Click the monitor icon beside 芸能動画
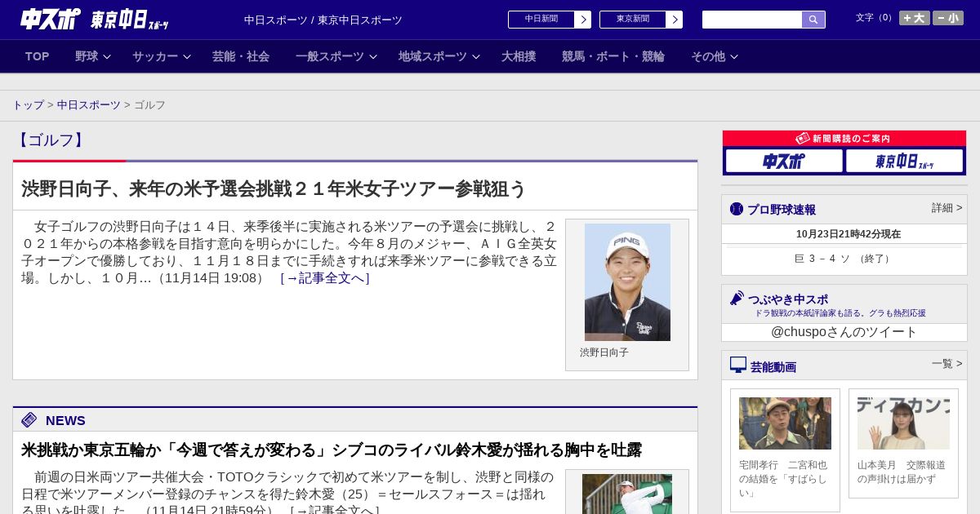The height and width of the screenshot is (514, 980). click(738, 365)
